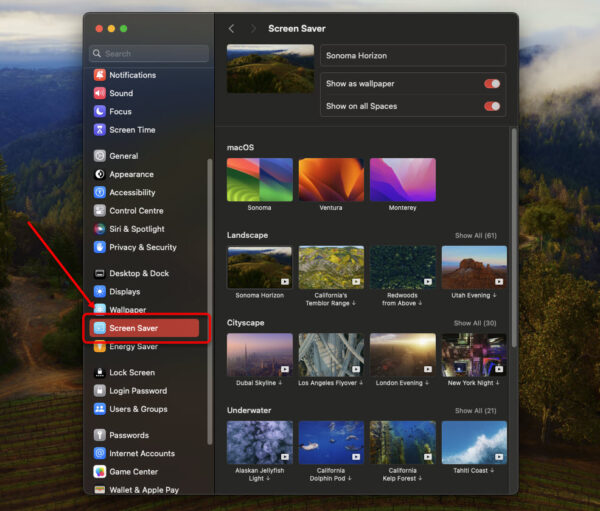Screen dimensions: 600x511
Task: Click the current Sonoma Horizon preview image
Action: coord(271,69)
